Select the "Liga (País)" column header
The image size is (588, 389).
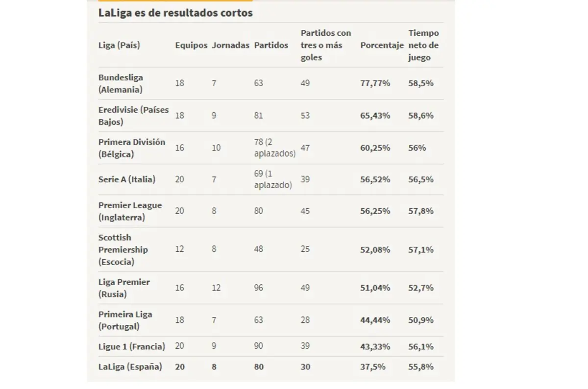[x=119, y=45]
